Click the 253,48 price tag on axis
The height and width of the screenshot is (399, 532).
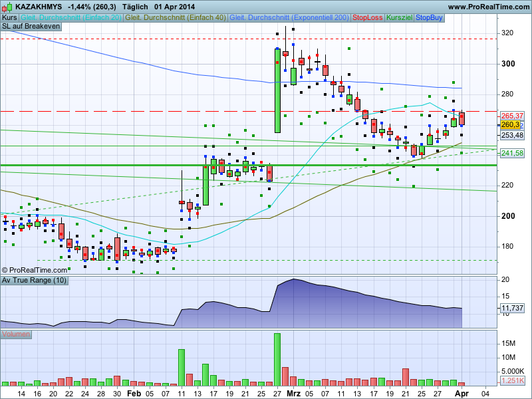(x=512, y=135)
